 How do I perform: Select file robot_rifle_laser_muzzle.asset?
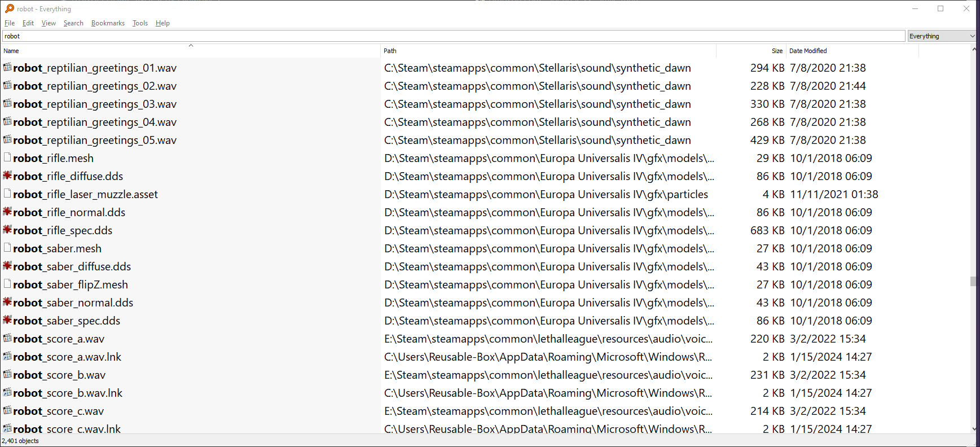tap(86, 194)
